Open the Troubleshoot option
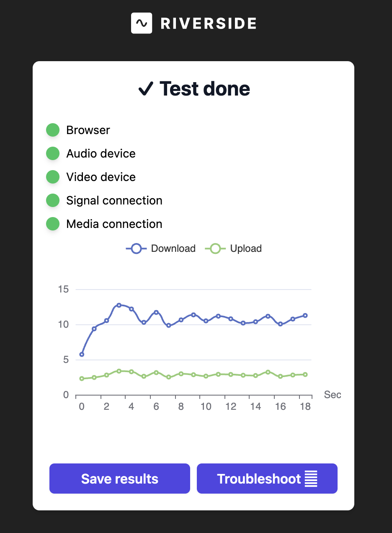This screenshot has width=392, height=533. pyautogui.click(x=267, y=479)
